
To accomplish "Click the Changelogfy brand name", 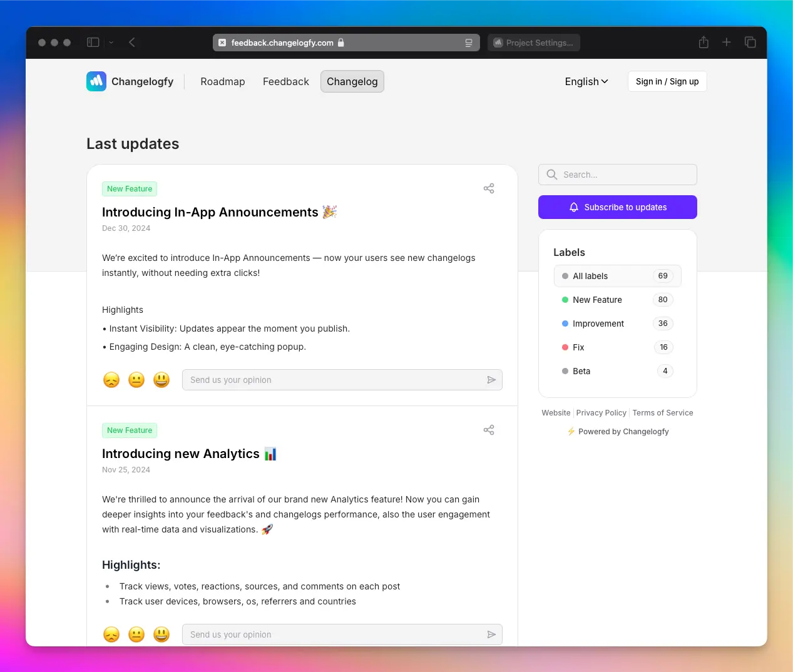I will click(x=142, y=81).
